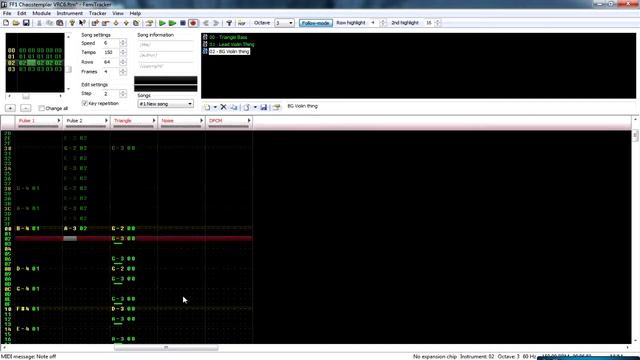Play the song from the start

pyautogui.click(x=162, y=23)
